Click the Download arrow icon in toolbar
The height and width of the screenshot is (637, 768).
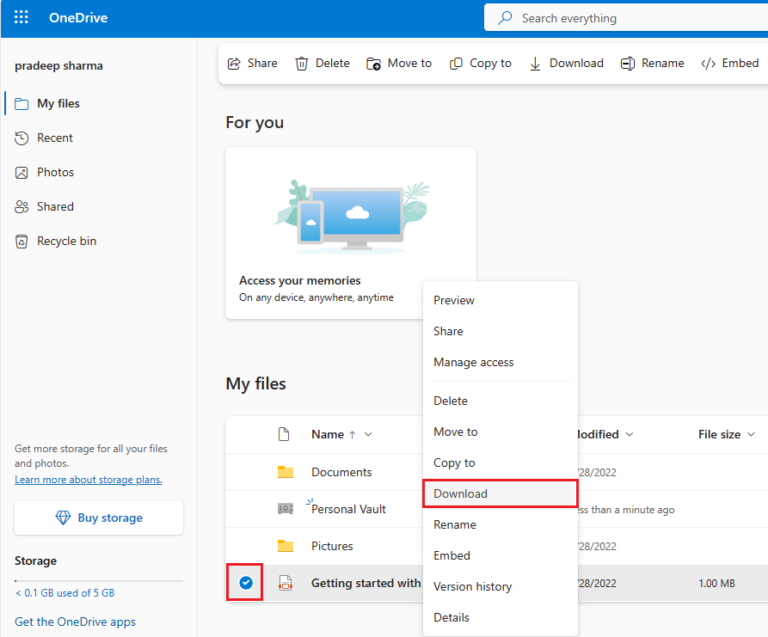(x=535, y=64)
